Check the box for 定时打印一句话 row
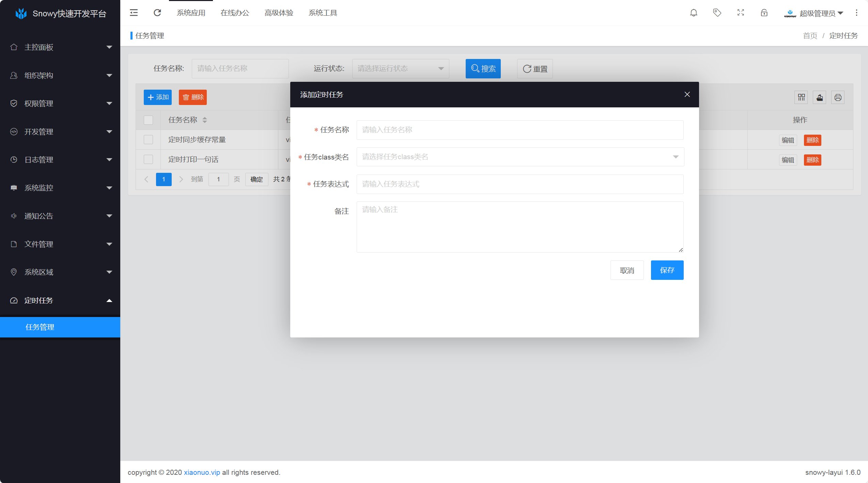The width and height of the screenshot is (868, 483). point(148,160)
